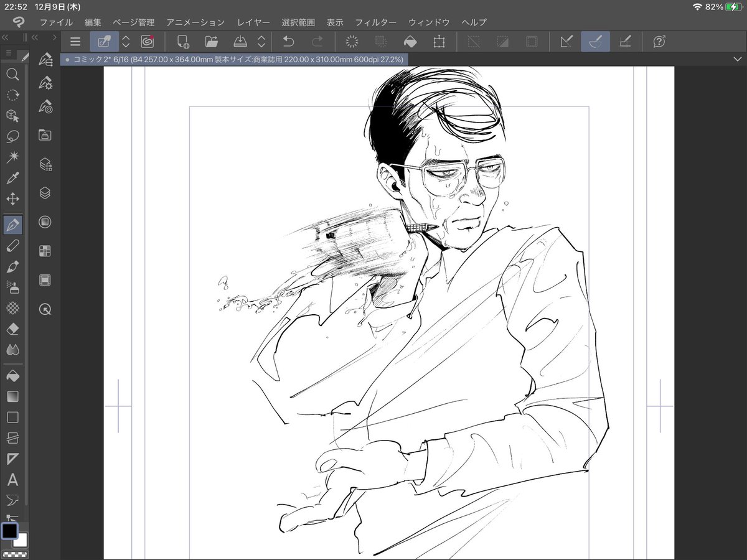747x560 pixels.
Task: Open the フィルター menu
Action: coord(375,22)
